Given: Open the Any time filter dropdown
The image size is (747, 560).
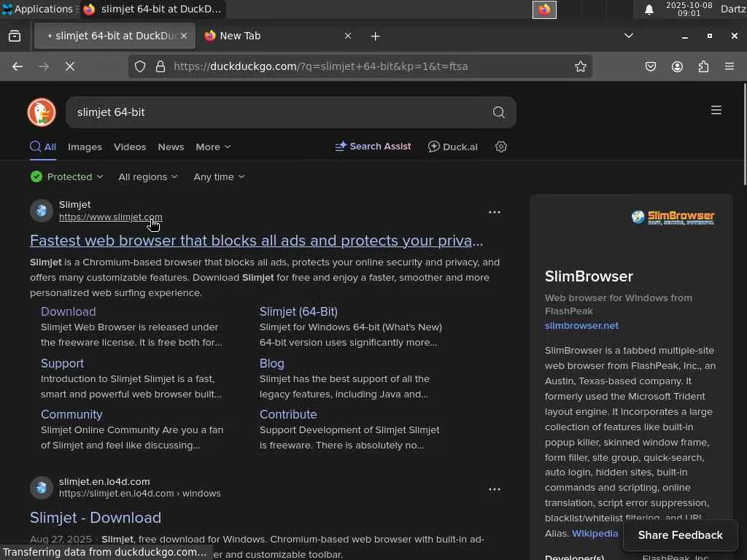Looking at the screenshot, I should tap(219, 177).
